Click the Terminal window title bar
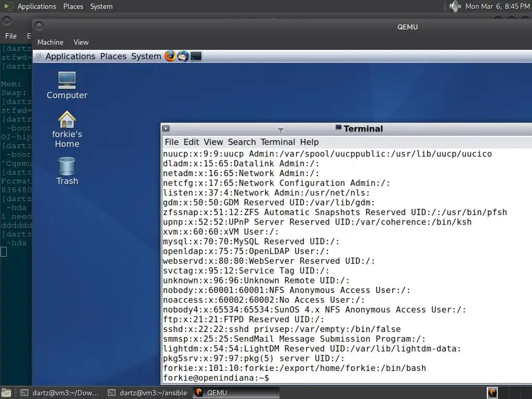This screenshot has width=532, height=399. 346,129
